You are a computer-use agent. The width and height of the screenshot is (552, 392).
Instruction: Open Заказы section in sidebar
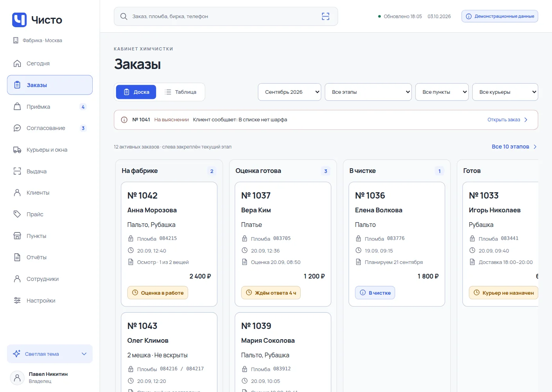point(50,85)
